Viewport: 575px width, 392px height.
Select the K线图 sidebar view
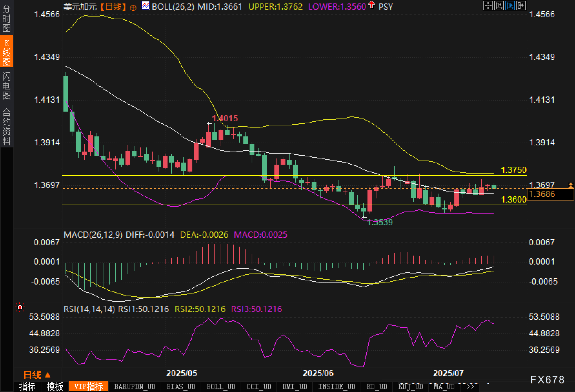click(x=7, y=52)
